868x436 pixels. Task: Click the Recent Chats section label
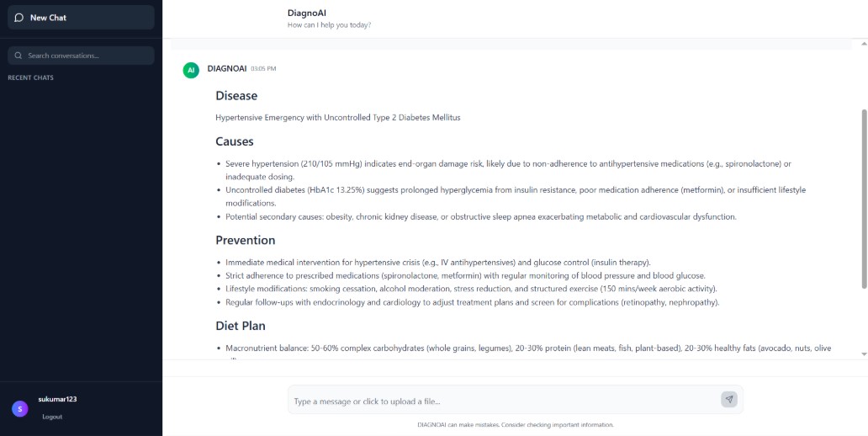30,78
